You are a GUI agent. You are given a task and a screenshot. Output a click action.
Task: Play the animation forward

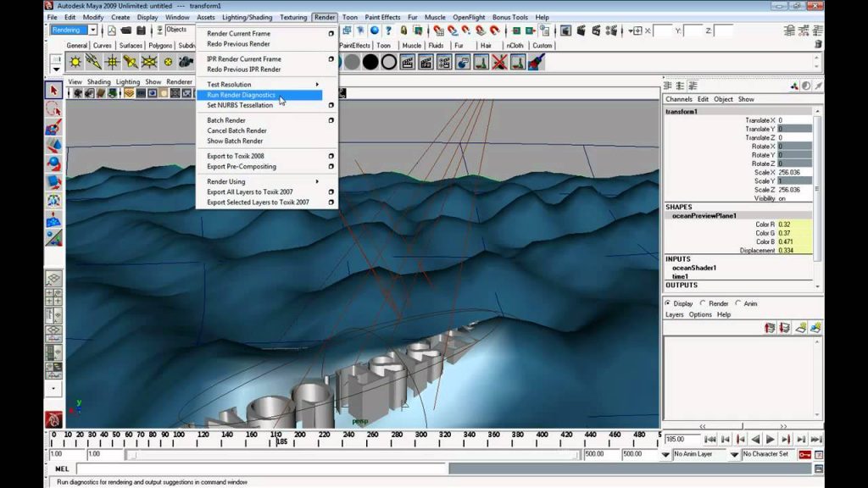coord(770,440)
